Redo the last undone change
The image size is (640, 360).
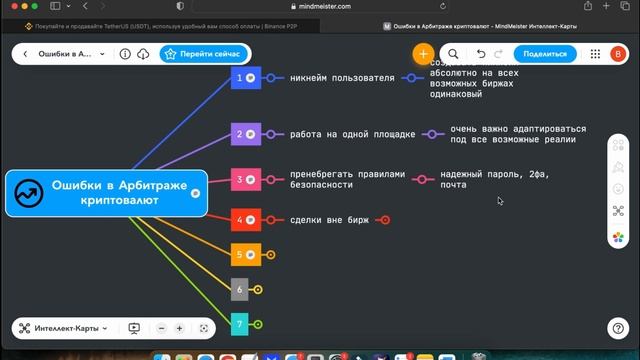[x=498, y=54]
